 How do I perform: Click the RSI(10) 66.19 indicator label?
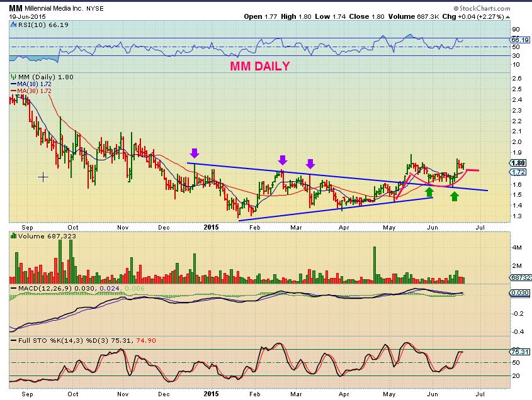pos(43,25)
